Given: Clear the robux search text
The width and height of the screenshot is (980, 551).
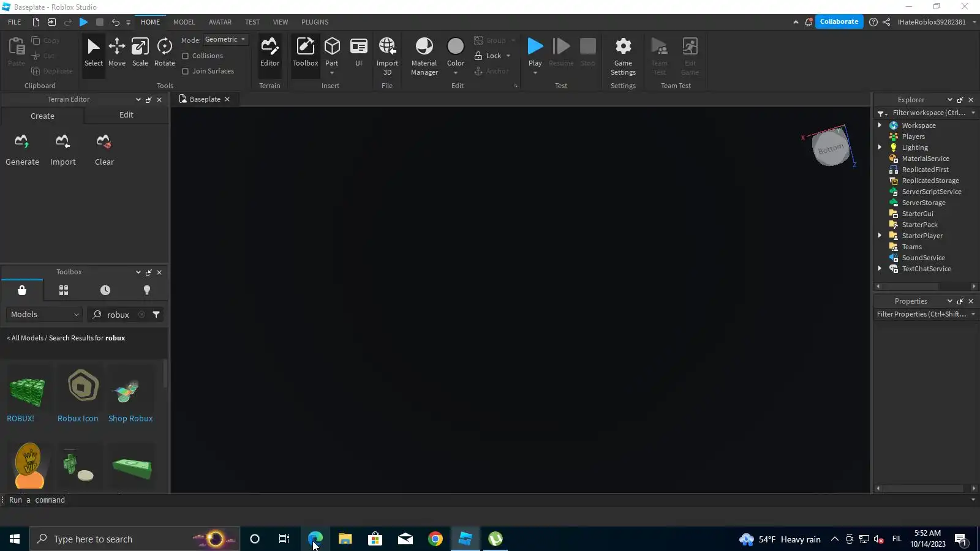Looking at the screenshot, I should [141, 315].
